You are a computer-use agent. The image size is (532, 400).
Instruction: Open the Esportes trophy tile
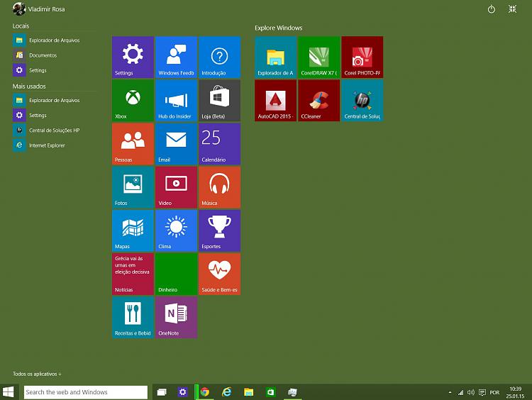coord(219,230)
